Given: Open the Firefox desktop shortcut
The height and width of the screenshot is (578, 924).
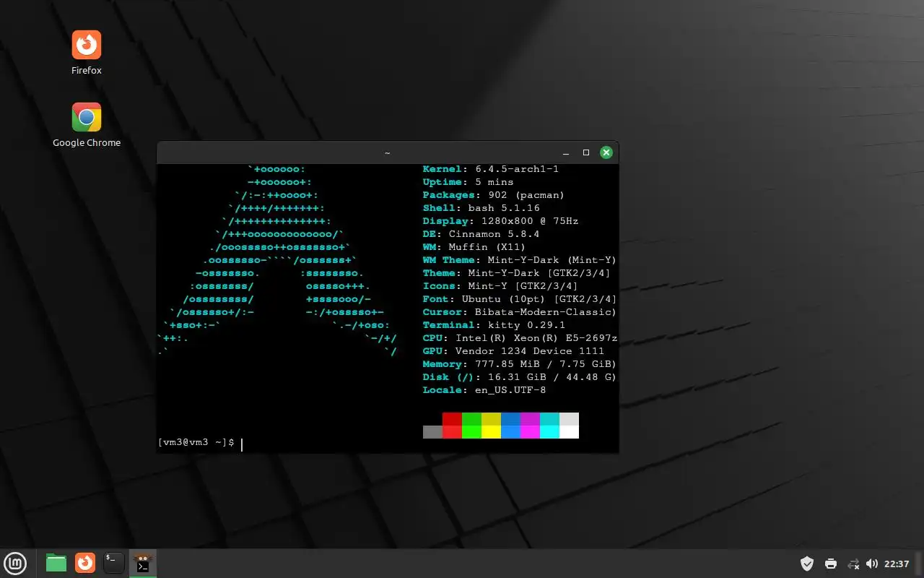Looking at the screenshot, I should coord(87,53).
